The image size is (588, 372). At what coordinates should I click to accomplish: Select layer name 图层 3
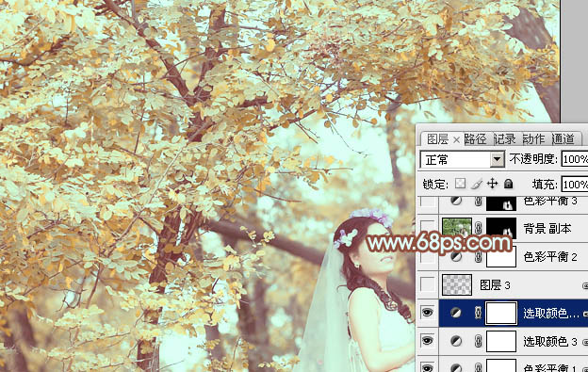pos(495,285)
